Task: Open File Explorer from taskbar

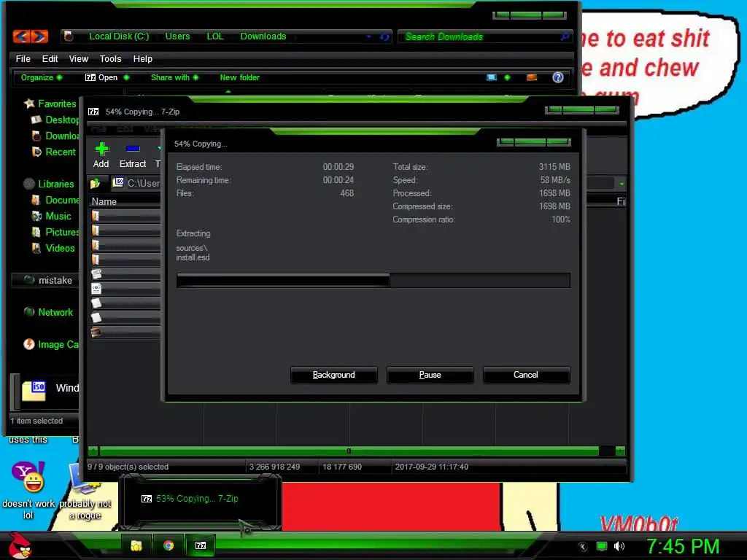Action: point(136,545)
